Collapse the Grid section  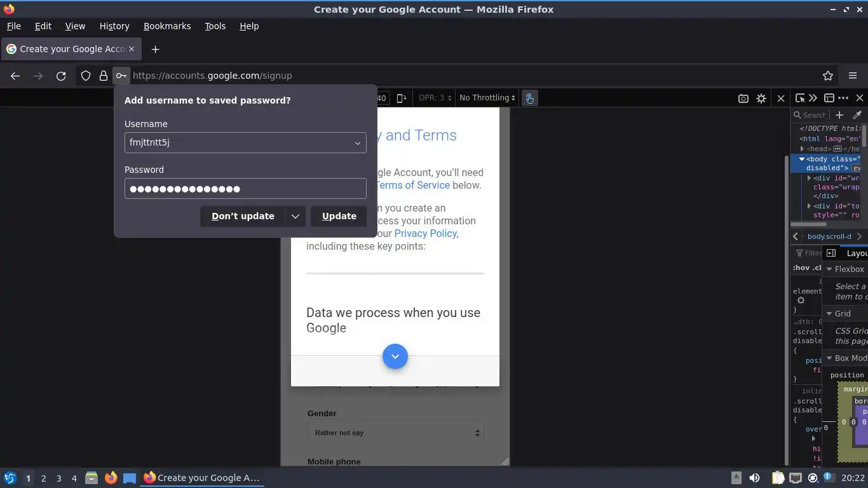(x=829, y=314)
